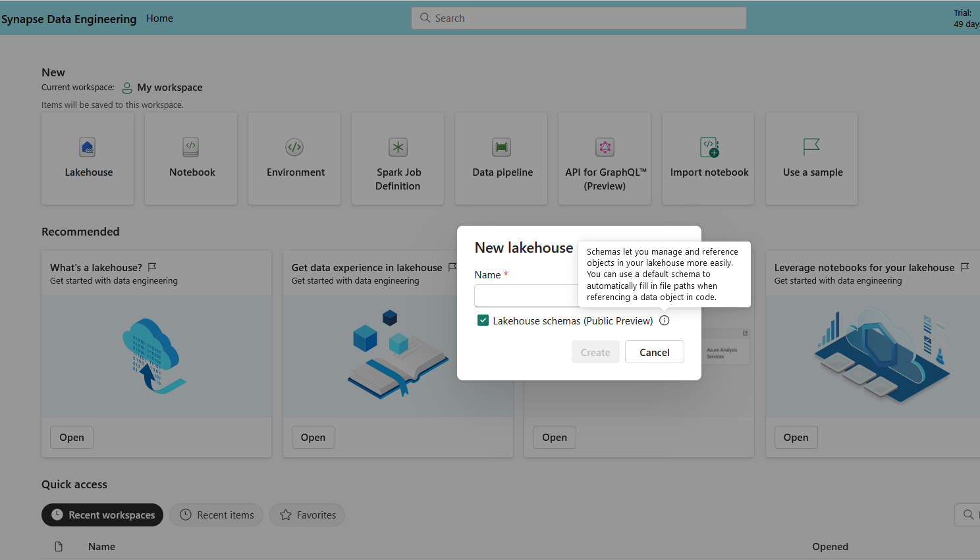Cancel the New lakehouse dialog

coord(654,351)
